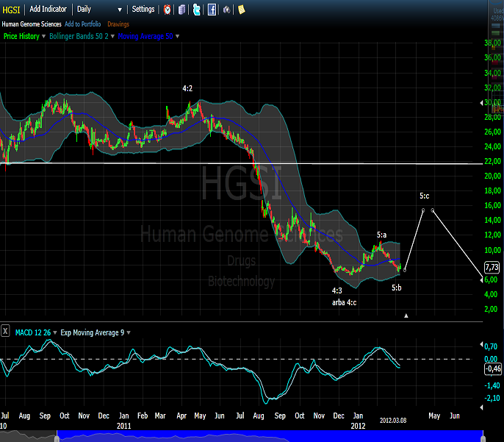Click the database stack icon
This screenshot has height=442, width=504.
click(182, 10)
